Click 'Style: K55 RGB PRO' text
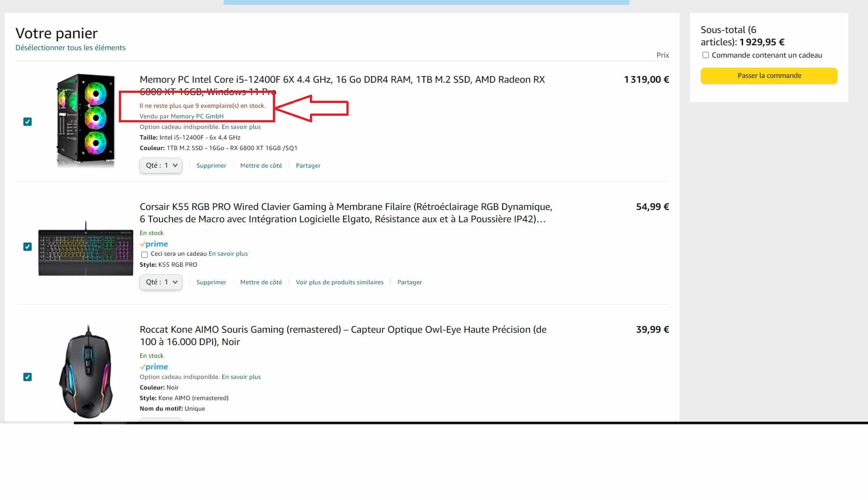868x500 pixels. [169, 265]
